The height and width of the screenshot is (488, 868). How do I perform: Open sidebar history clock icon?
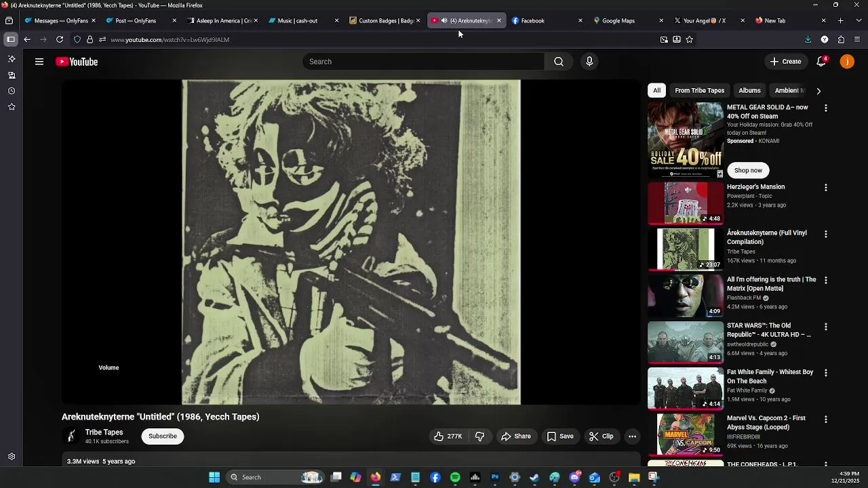click(12, 91)
